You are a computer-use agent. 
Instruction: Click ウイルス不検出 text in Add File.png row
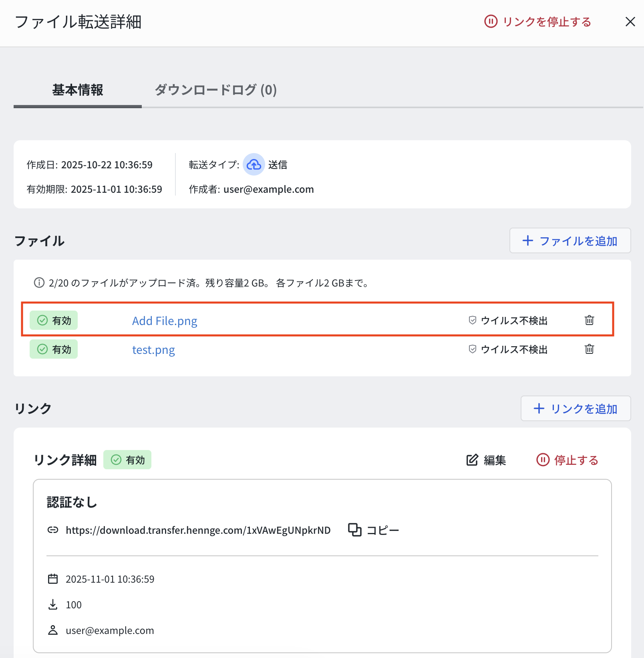514,321
